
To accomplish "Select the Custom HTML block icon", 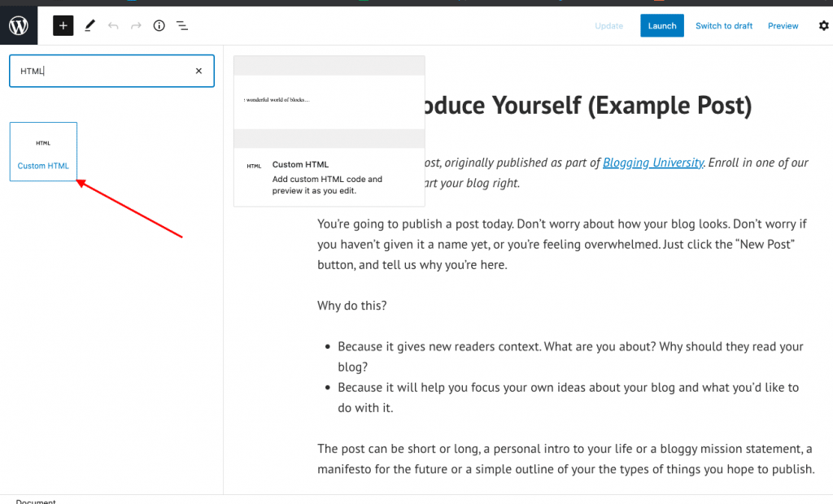I will pos(43,143).
